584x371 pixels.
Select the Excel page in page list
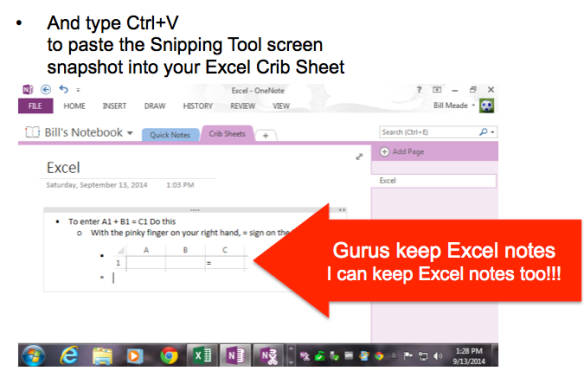click(x=434, y=181)
